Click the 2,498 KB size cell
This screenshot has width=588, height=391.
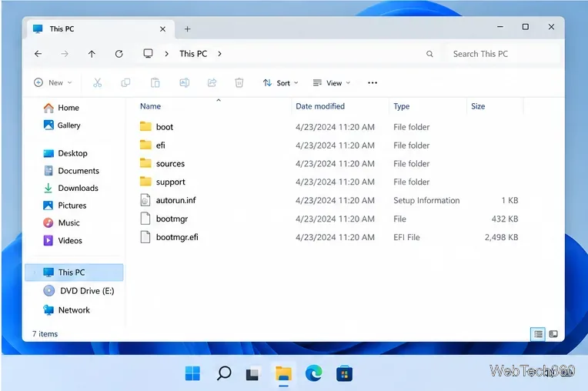[x=501, y=237]
